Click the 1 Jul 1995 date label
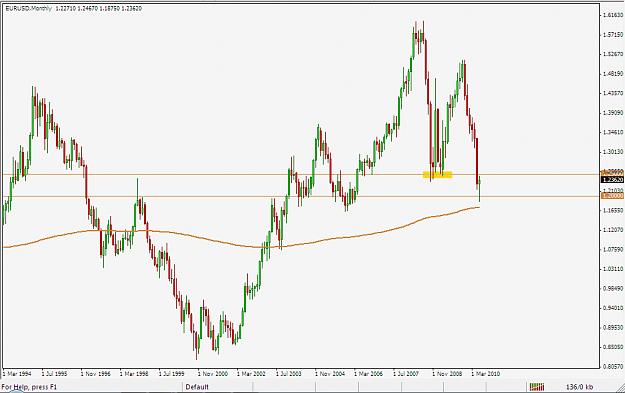The height and width of the screenshot is (393, 625). [54, 374]
